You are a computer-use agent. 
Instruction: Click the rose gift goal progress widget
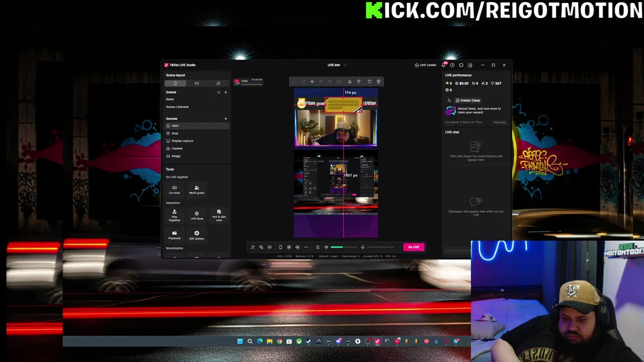coord(249,81)
